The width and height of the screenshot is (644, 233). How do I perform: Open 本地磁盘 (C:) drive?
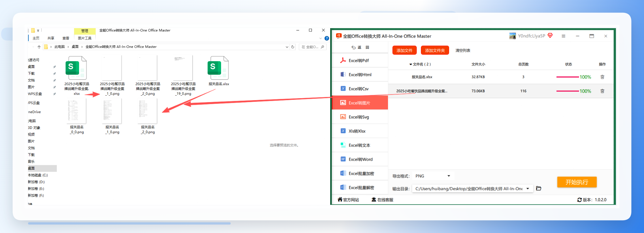[x=38, y=175]
